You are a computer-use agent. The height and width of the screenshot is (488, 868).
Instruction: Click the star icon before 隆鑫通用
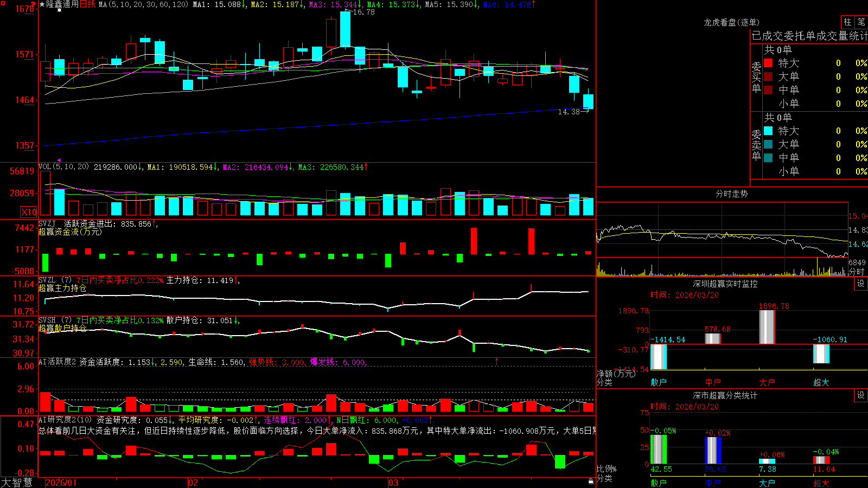tap(42, 4)
